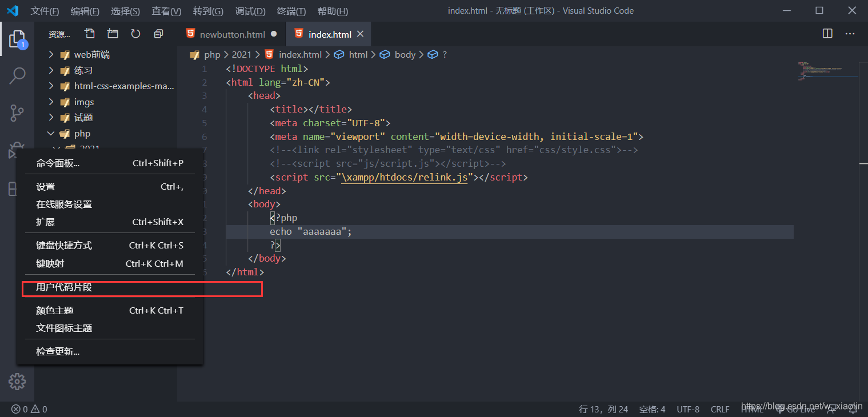Change the CRLF line ending setting
This screenshot has width=868, height=417.
point(720,409)
